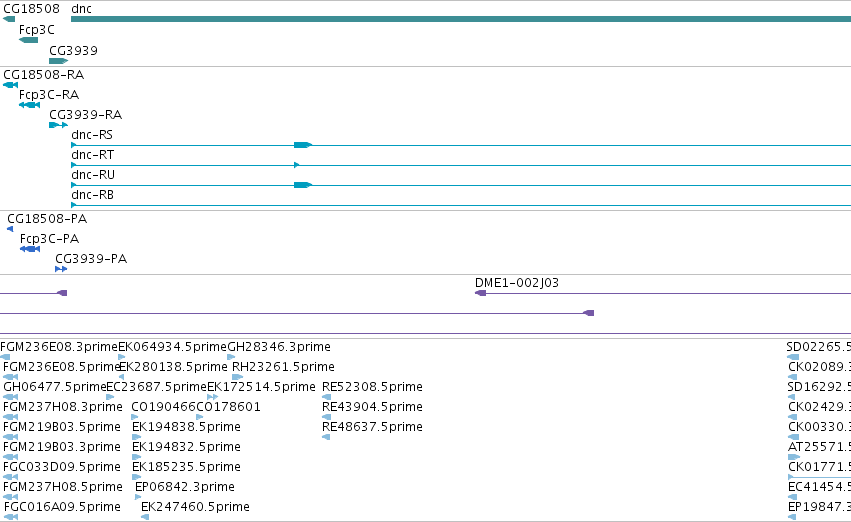Image resolution: width=851 pixels, height=522 pixels.
Task: Select the FGC016A09.5prime EST label
Action: coord(62,507)
